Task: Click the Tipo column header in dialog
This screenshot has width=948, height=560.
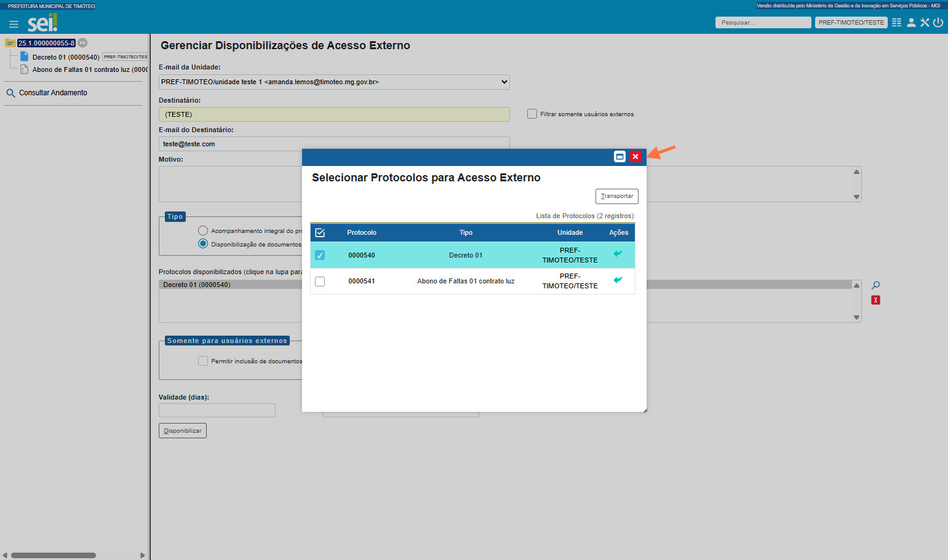Action: point(466,232)
